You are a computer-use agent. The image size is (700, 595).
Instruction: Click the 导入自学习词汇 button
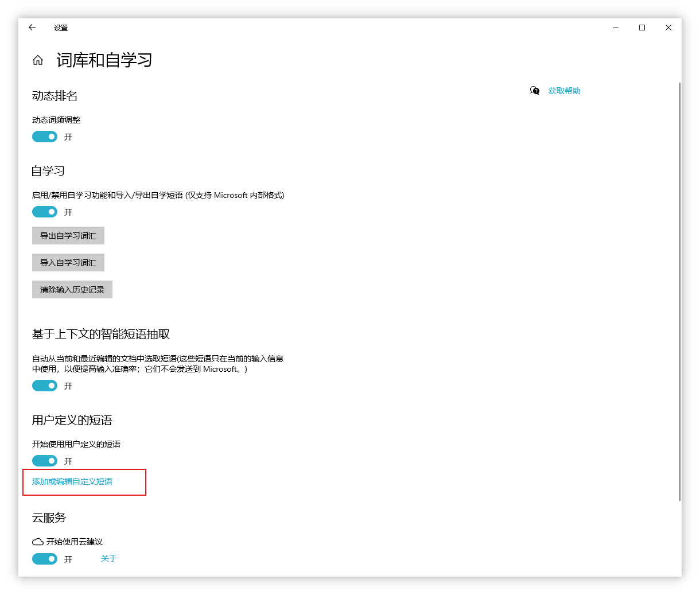click(x=68, y=262)
